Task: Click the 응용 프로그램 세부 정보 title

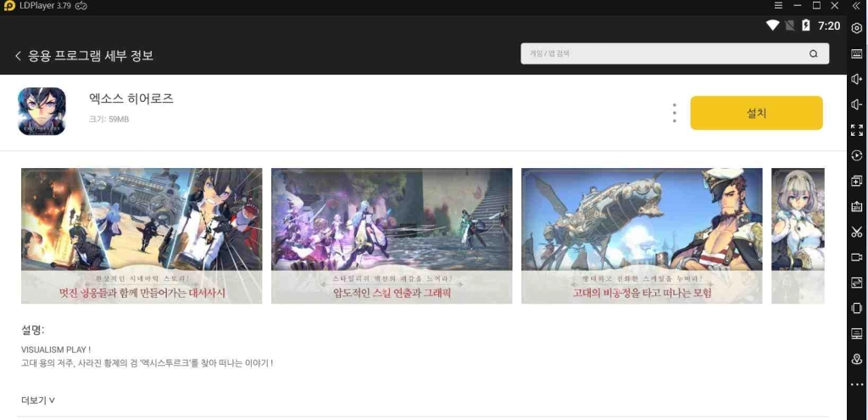Action: pos(91,55)
